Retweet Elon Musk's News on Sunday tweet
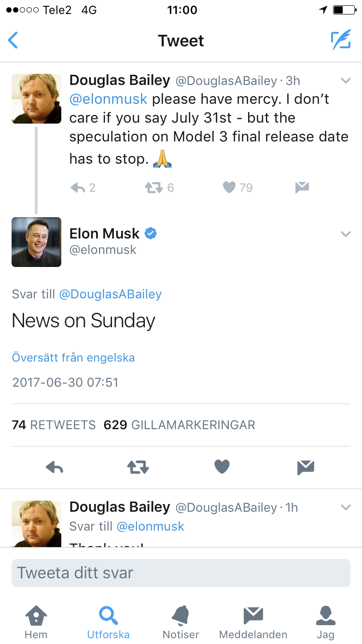Viewport: 362px width, 644px height. pyautogui.click(x=138, y=467)
